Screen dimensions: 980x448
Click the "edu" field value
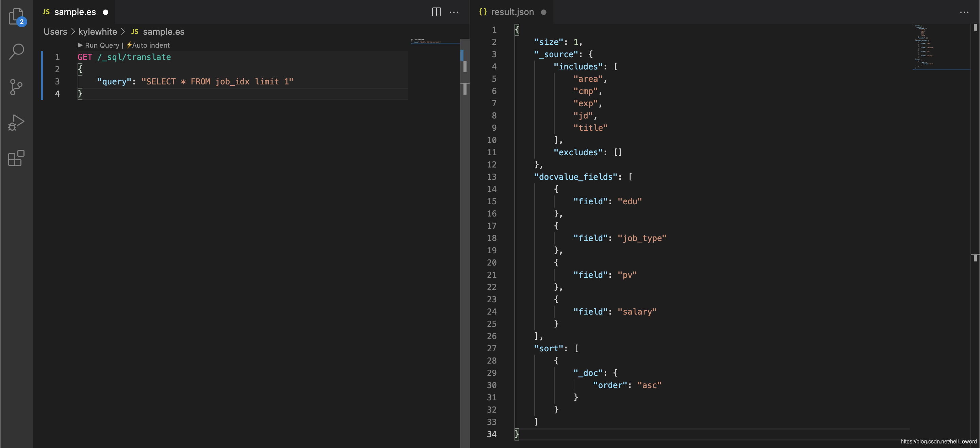click(629, 201)
